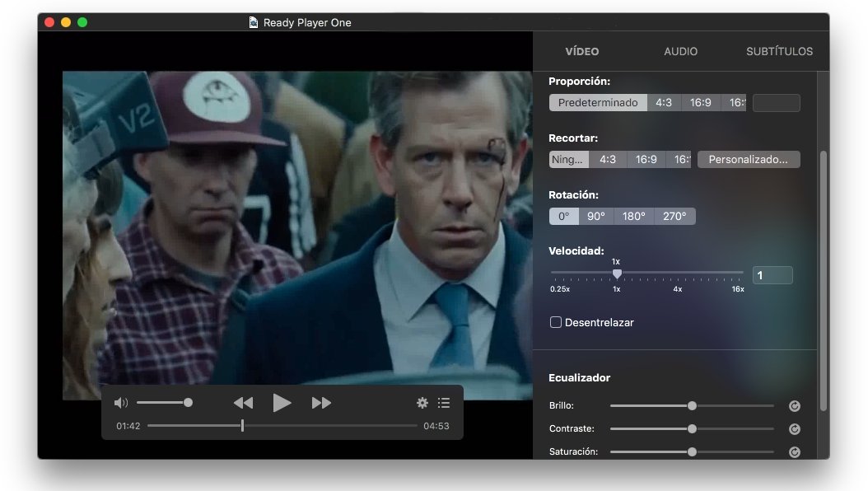Screen dimensions: 868x491
Task: Click the total duration 04:53
Action: click(x=436, y=426)
